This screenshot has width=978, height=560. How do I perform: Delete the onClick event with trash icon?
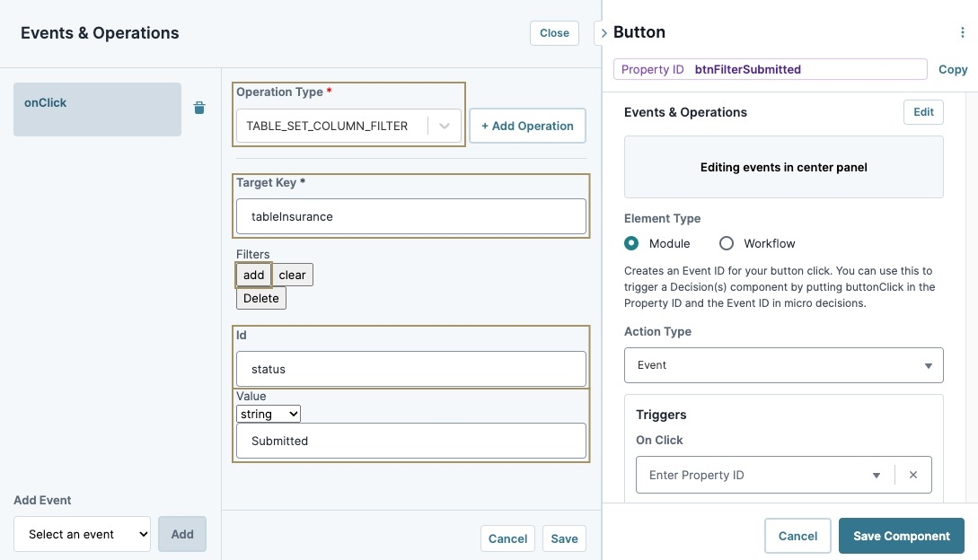pos(199,108)
